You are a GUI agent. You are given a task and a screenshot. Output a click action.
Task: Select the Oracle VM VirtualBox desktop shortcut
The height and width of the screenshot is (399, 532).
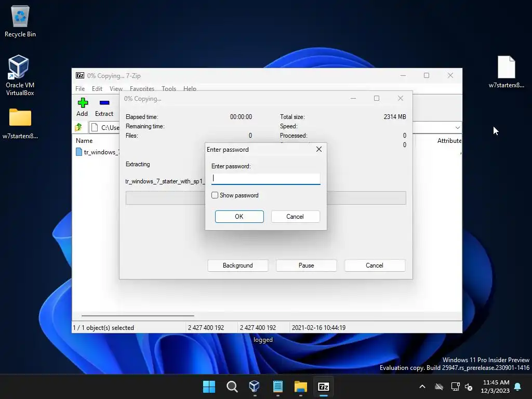(20, 75)
